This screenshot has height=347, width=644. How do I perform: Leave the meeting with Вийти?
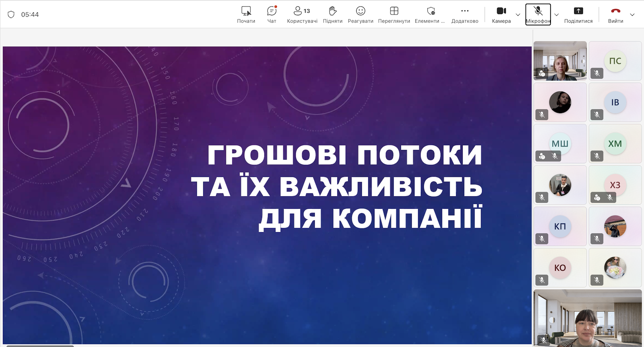615,15
